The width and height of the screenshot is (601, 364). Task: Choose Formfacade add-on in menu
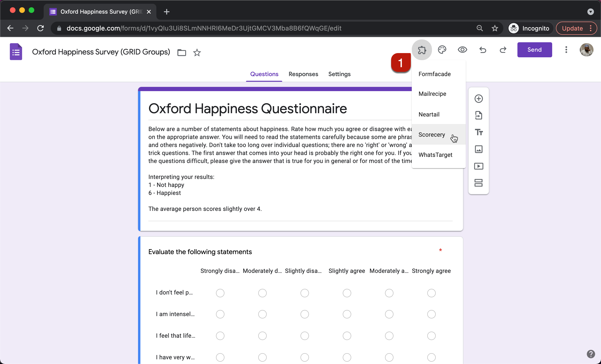click(434, 74)
